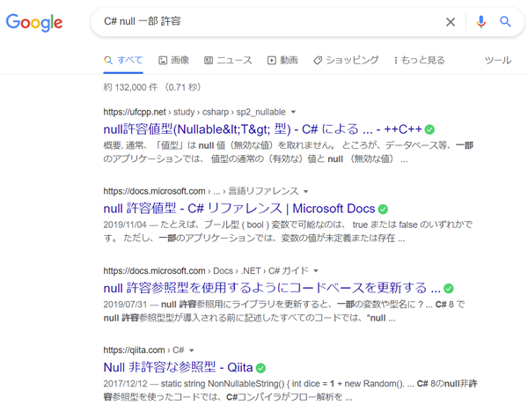Expand dropdown arrow next to 言語リファレンス URL

click(x=305, y=191)
